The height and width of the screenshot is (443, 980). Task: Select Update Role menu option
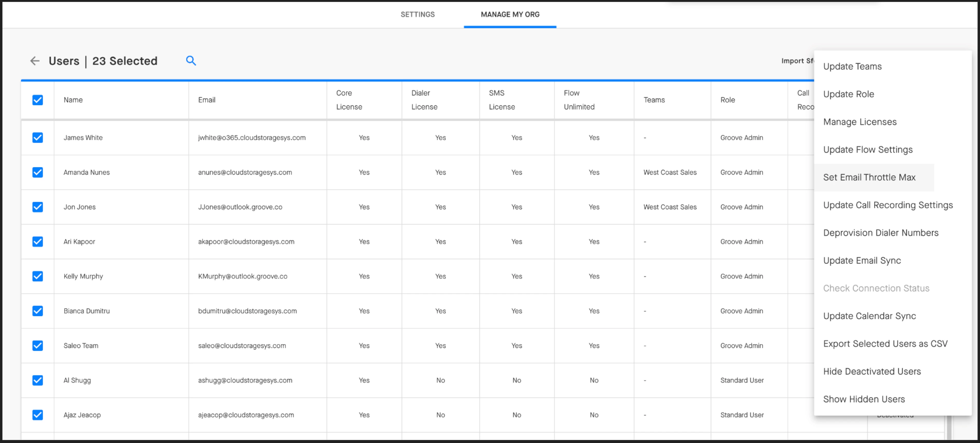click(x=848, y=94)
